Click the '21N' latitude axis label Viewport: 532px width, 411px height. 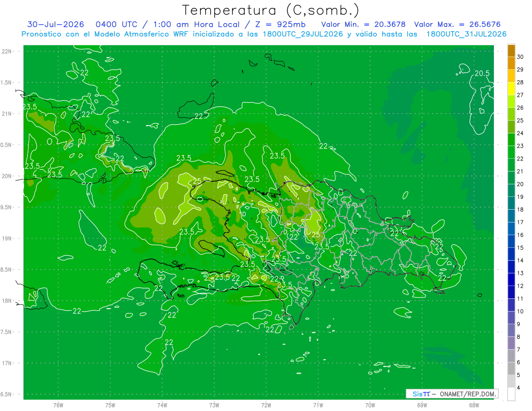tap(8, 114)
